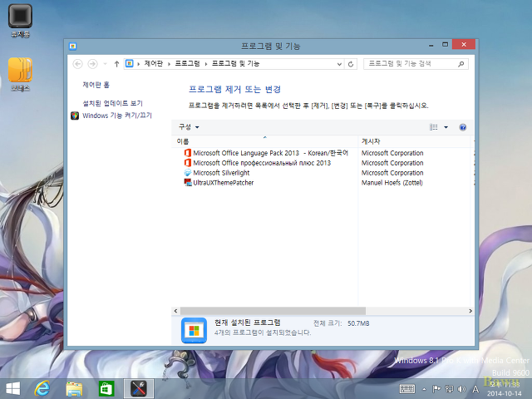Image resolution: width=532 pixels, height=399 pixels.
Task: Click the 프로그램 breadcrumb
Action: pyautogui.click(x=187, y=63)
